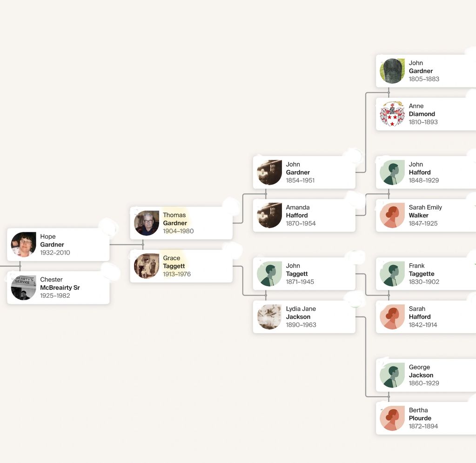476x463 pixels.
Task: Click the gravestone photo of John Gardner 1805–1883
Action: [392, 71]
